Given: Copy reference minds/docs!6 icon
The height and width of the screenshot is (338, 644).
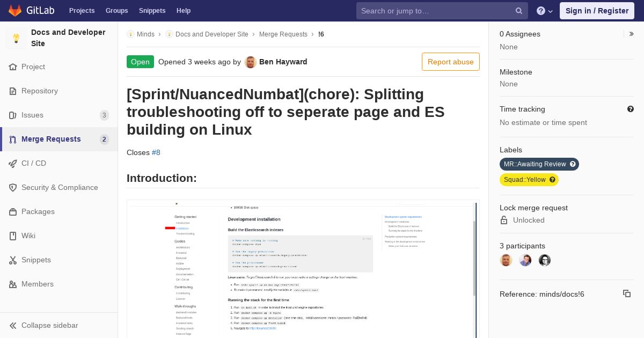Looking at the screenshot, I should (x=627, y=293).
